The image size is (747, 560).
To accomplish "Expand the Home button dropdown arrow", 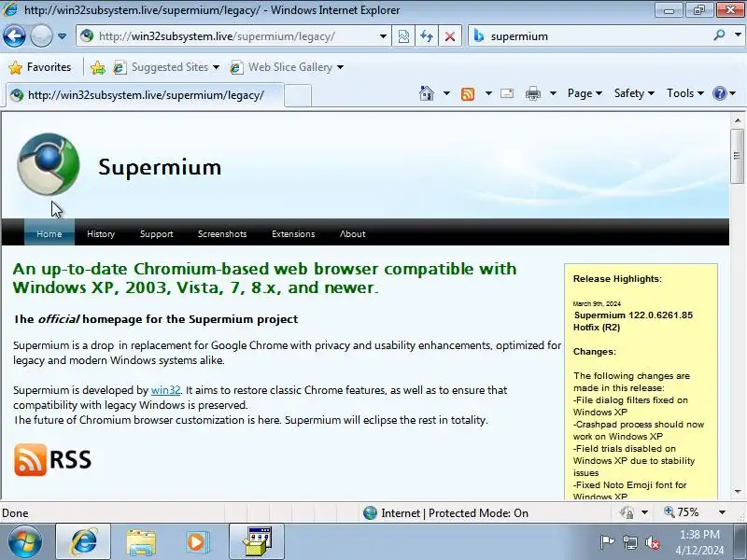I will [x=446, y=93].
